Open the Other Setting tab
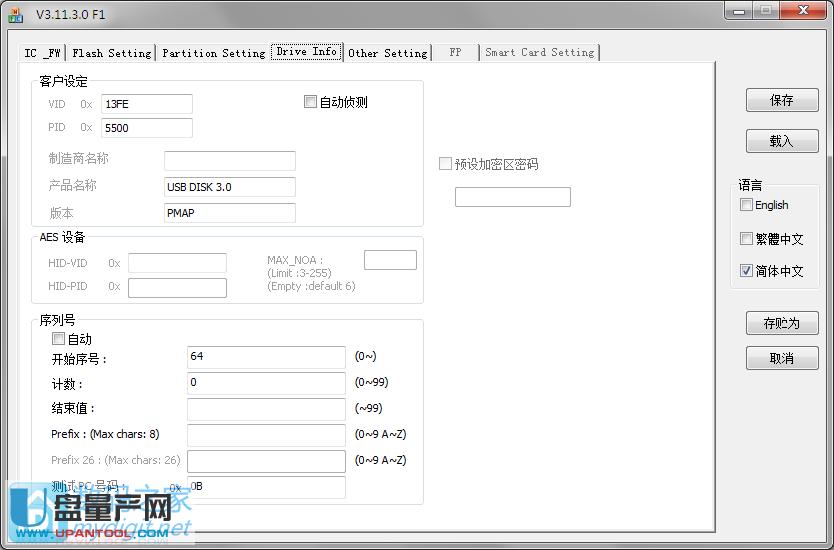The image size is (834, 550). [x=387, y=53]
